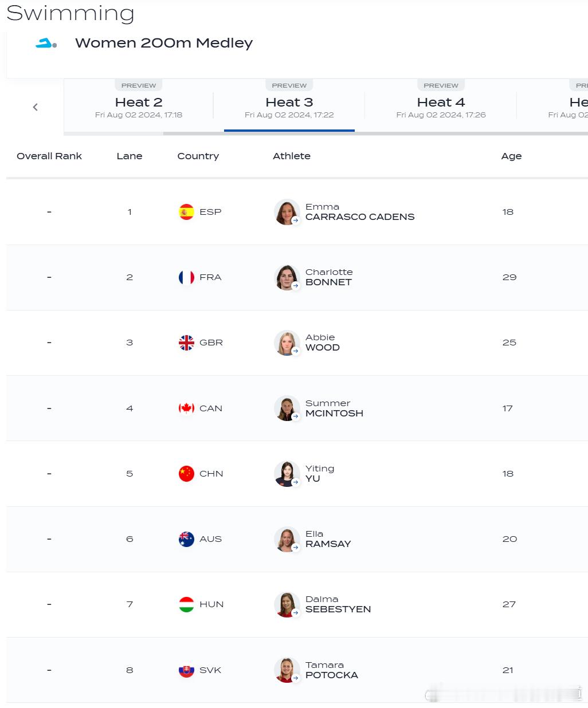Click Abbie WOOD's profile photo

point(287,343)
